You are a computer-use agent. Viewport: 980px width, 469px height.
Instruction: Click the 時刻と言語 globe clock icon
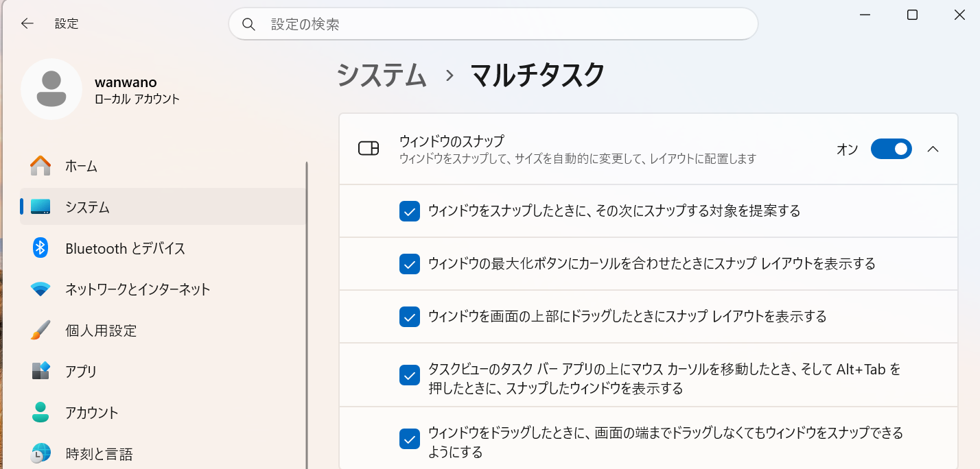pyautogui.click(x=40, y=453)
